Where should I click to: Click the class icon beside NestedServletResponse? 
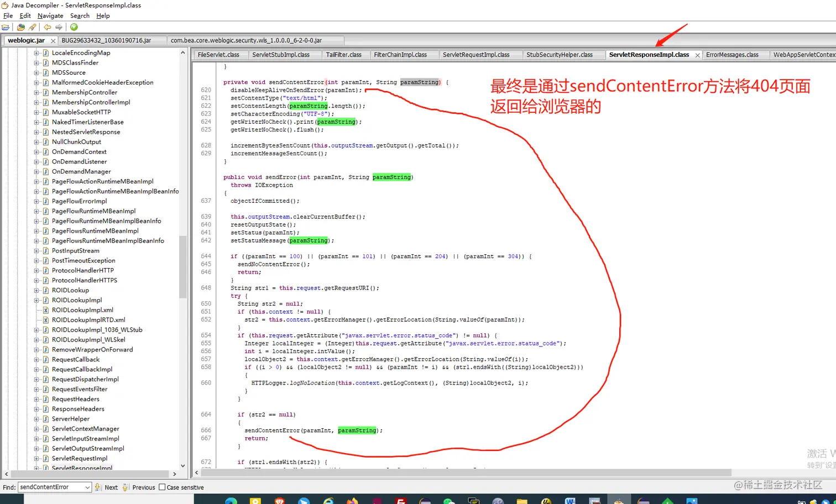pos(46,132)
